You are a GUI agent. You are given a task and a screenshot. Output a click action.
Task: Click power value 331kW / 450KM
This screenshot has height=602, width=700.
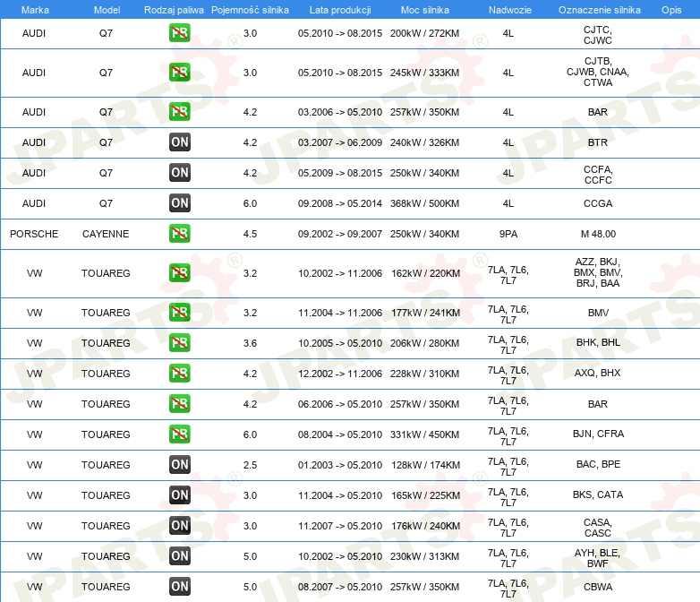[x=424, y=434]
